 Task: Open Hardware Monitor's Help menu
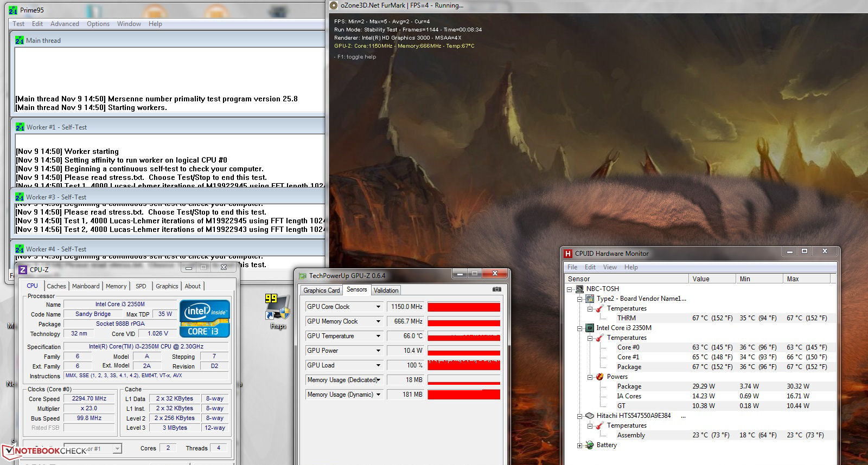(x=631, y=267)
